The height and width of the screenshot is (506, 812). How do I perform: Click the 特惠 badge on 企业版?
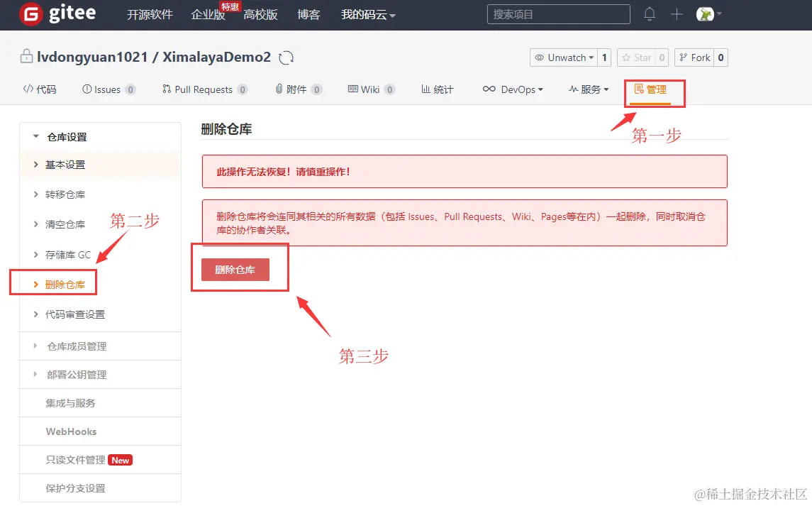tap(229, 6)
